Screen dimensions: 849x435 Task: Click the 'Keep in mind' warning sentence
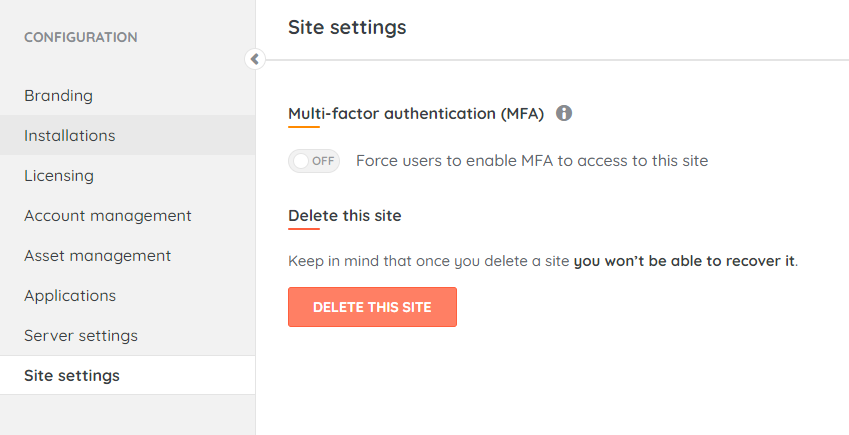[x=430, y=261]
